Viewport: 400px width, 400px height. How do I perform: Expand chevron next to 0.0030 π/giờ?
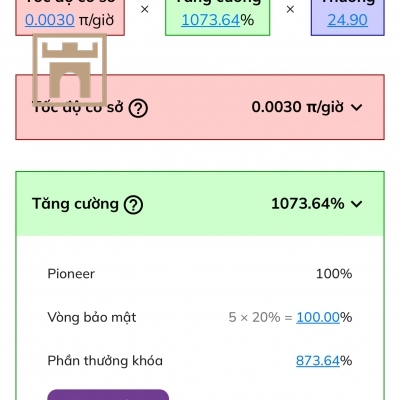click(357, 108)
